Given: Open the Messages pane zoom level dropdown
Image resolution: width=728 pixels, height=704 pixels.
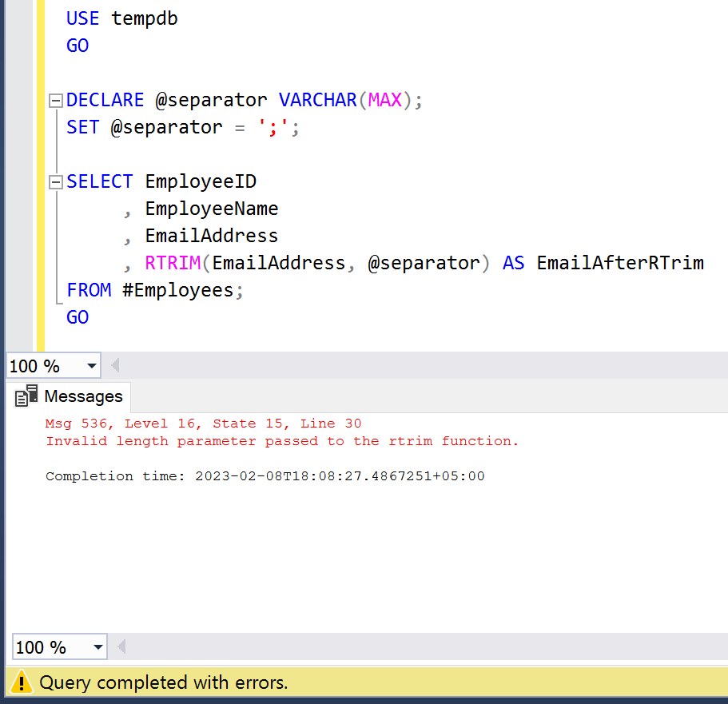Looking at the screenshot, I should [98, 647].
